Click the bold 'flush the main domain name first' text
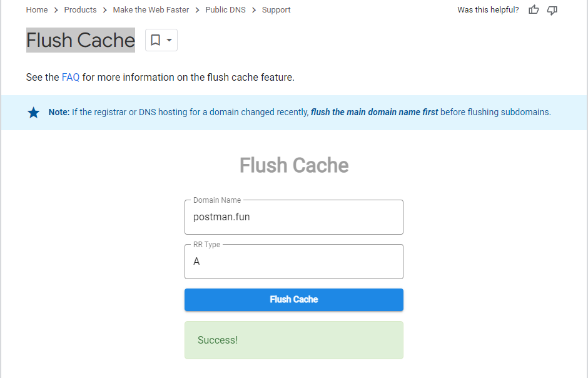588x378 pixels. pos(374,112)
